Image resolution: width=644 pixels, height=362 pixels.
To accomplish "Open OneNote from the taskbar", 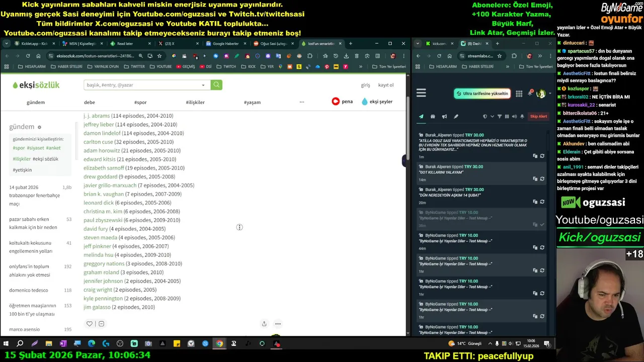I will (x=63, y=344).
